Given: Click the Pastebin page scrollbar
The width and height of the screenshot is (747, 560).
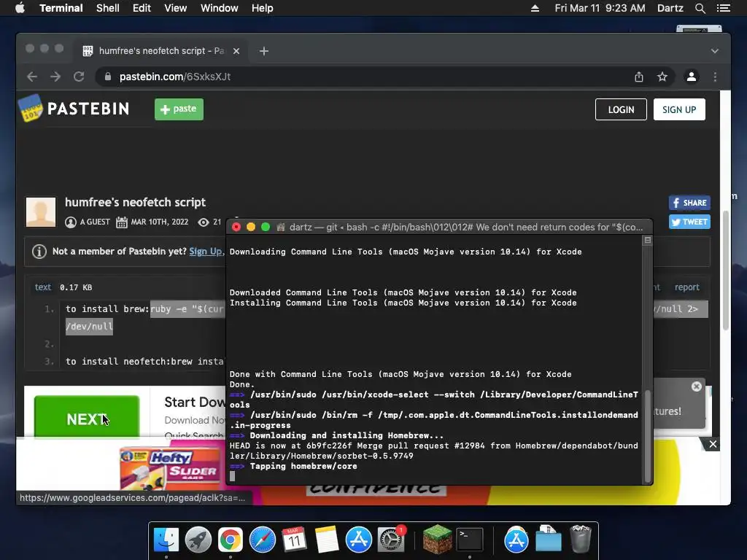Looking at the screenshot, I should [726, 270].
